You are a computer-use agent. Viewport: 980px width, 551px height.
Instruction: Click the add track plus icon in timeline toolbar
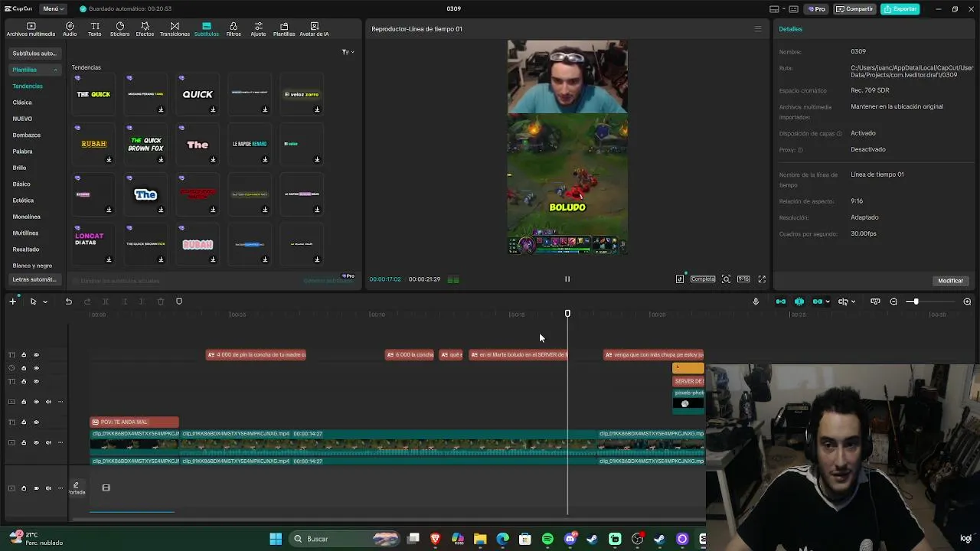[12, 302]
